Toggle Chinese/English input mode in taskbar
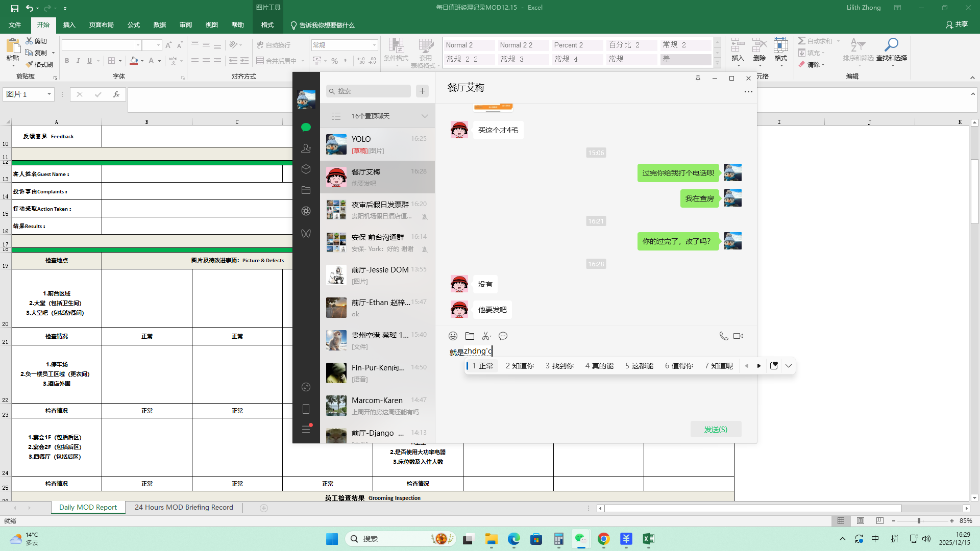The height and width of the screenshot is (551, 980). pyautogui.click(x=875, y=539)
